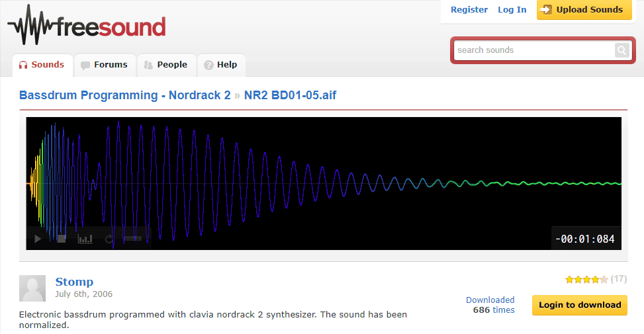Play the NR2 BD01-05 sound

click(x=38, y=239)
